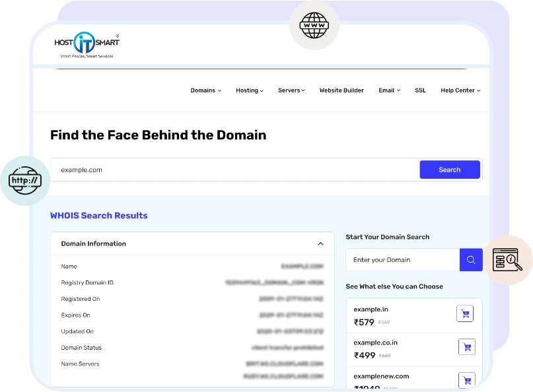This screenshot has height=392, width=533.
Task: Click the WHOIS lookup window icon
Action: coord(507,259)
